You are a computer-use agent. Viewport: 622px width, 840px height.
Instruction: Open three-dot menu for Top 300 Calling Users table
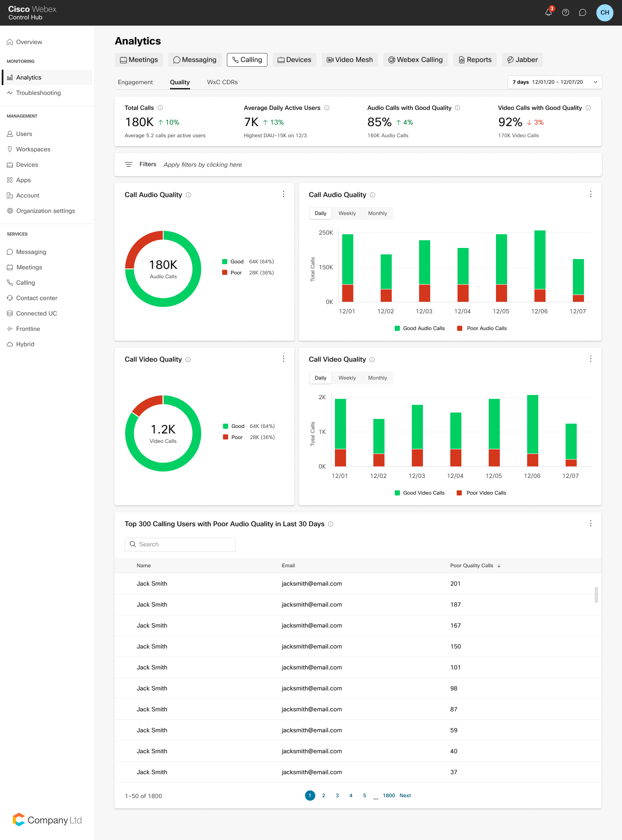[x=591, y=524]
